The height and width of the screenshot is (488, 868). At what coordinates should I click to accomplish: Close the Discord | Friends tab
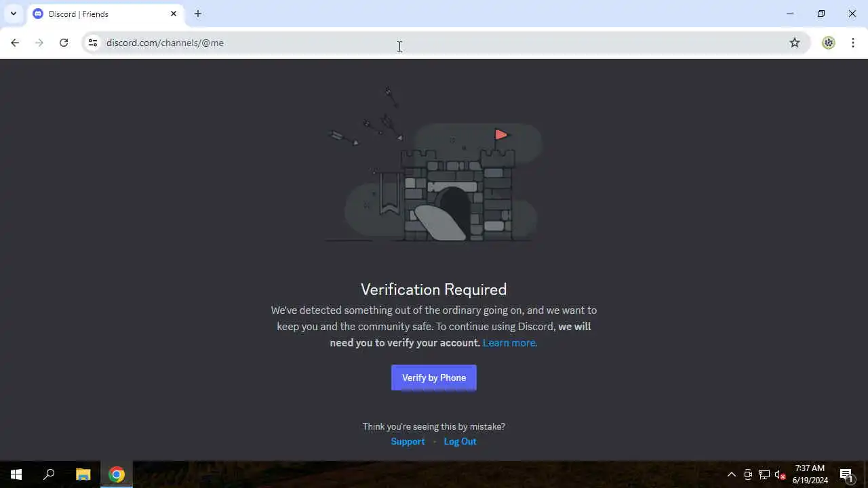174,14
